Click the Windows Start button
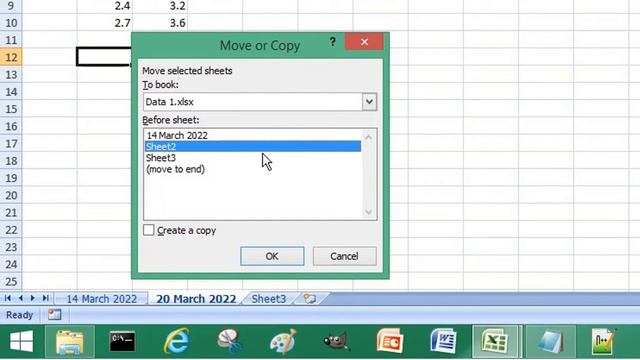This screenshot has width=640, height=360. click(21, 342)
